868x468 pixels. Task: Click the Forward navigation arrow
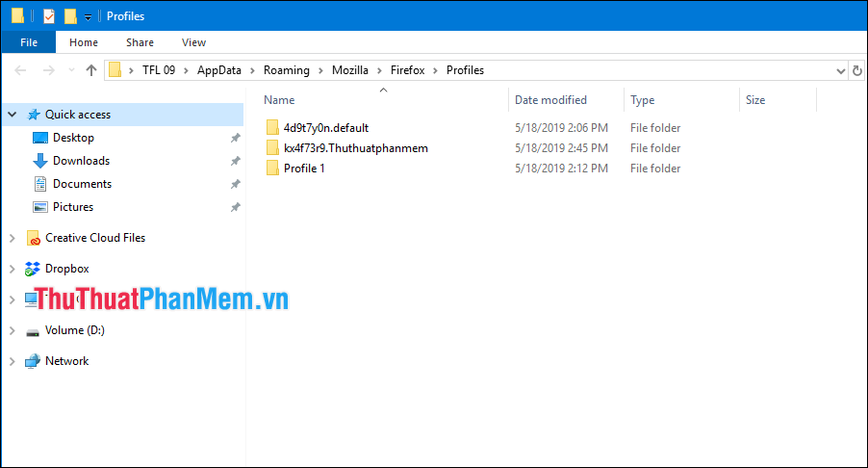pyautogui.click(x=49, y=70)
